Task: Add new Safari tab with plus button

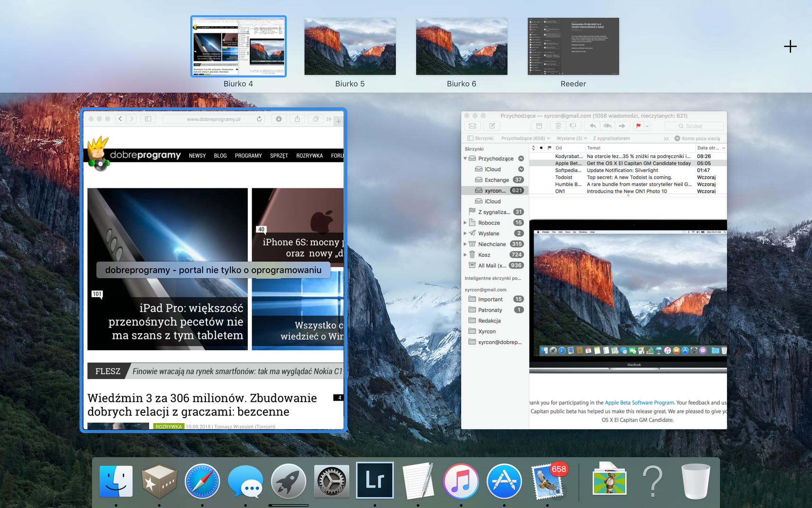Action: coord(338,121)
